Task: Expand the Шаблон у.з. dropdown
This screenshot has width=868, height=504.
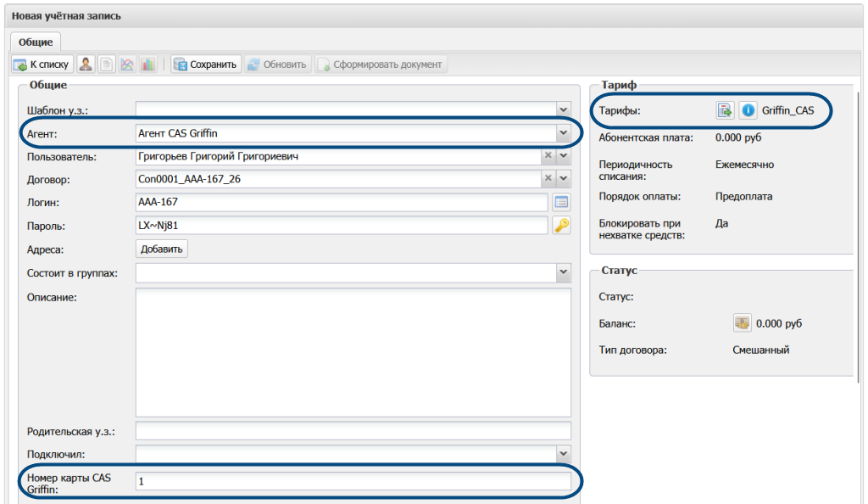Action: [x=563, y=109]
